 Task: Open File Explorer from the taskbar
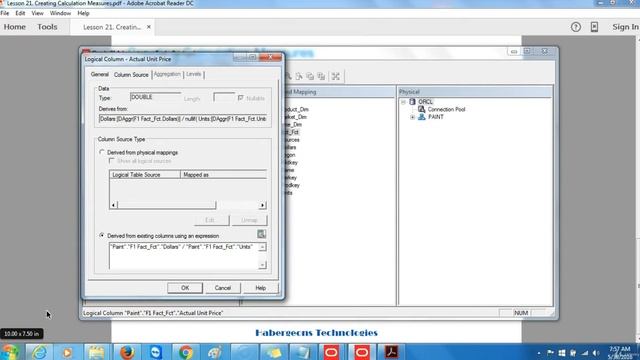tap(96, 352)
